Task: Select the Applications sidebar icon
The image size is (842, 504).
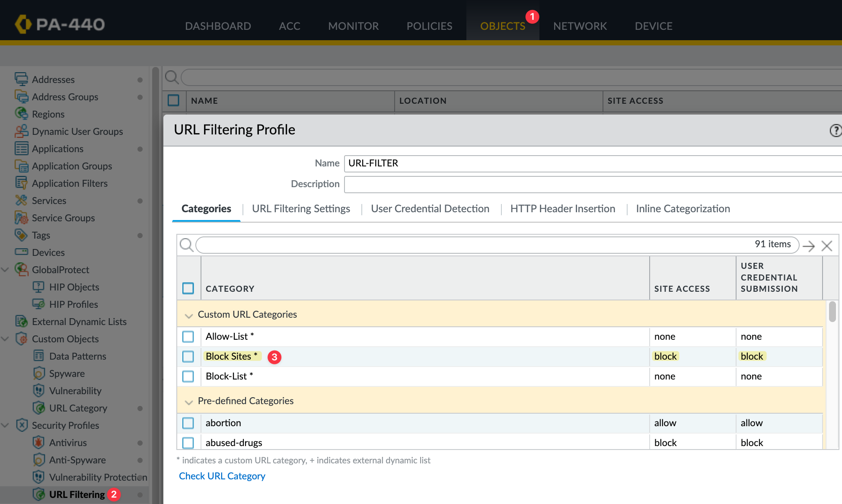Action: (21, 148)
